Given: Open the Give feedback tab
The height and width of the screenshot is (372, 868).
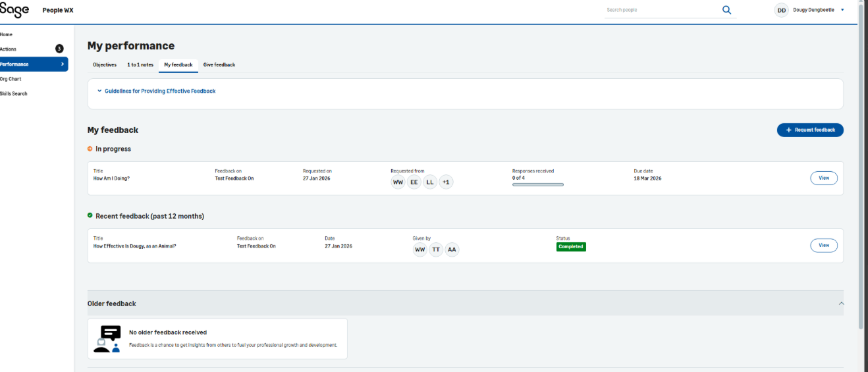Looking at the screenshot, I should click(219, 65).
